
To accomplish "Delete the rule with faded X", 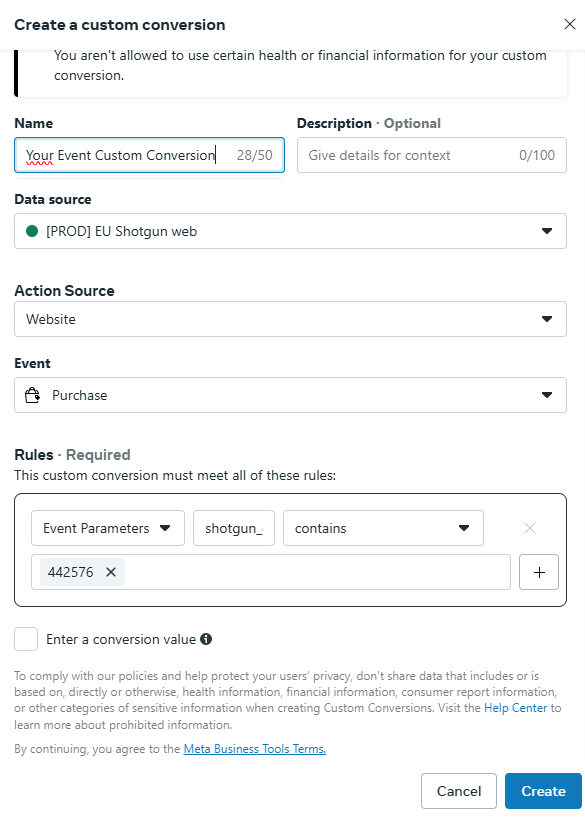I will 530,528.
